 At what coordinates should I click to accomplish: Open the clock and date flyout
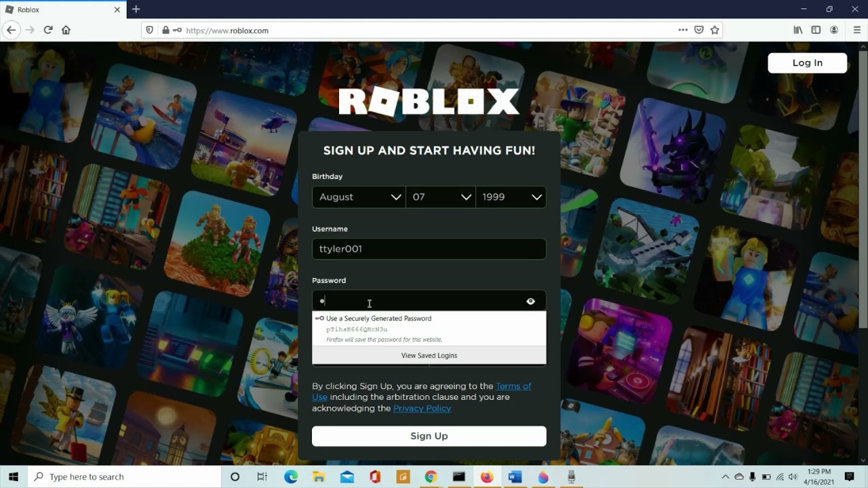[x=819, y=477]
